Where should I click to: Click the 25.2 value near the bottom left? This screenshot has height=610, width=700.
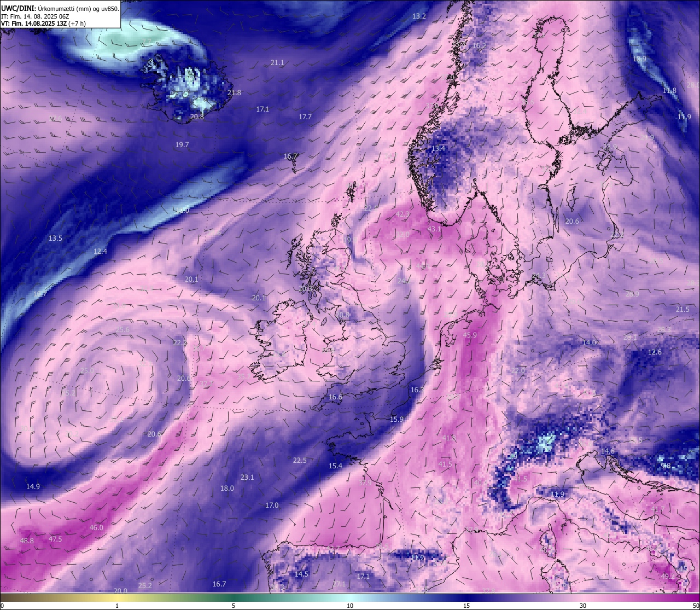(x=145, y=586)
